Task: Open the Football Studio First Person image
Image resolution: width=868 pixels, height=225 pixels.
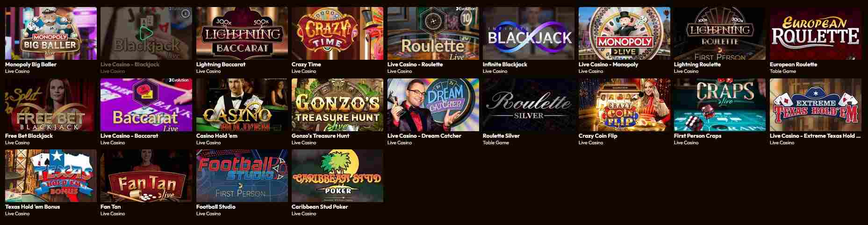Action: 242,176
